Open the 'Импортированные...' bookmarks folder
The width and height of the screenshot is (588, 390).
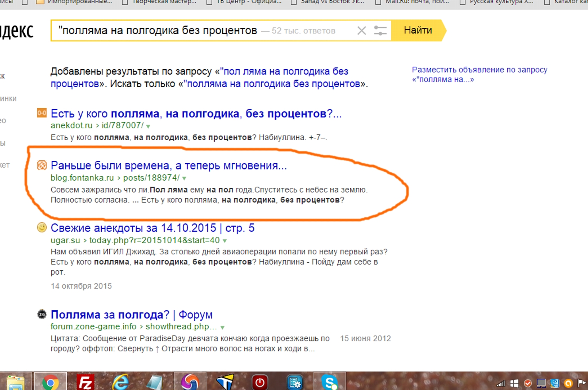click(74, 2)
